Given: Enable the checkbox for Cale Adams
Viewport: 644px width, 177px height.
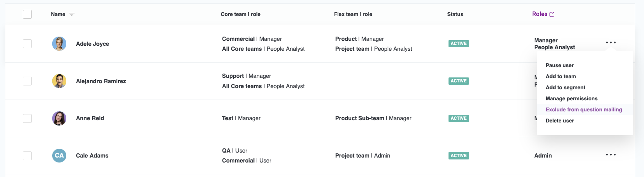Looking at the screenshot, I should pyautogui.click(x=27, y=156).
